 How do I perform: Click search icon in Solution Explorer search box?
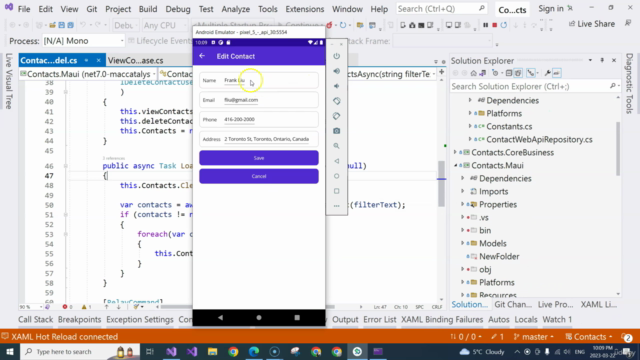613,86
